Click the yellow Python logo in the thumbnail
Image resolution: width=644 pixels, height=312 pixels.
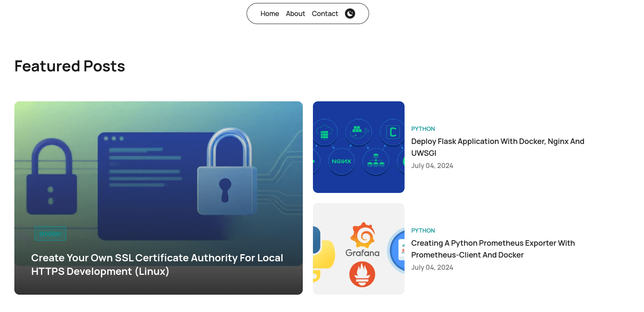pos(323,258)
